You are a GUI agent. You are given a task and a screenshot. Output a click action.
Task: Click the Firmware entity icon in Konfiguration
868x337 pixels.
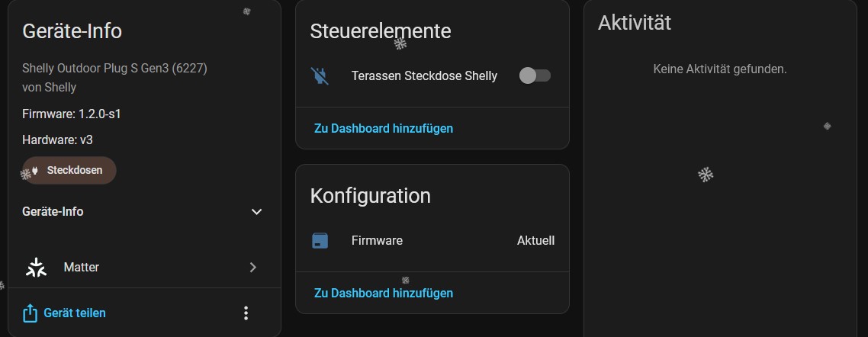click(320, 241)
